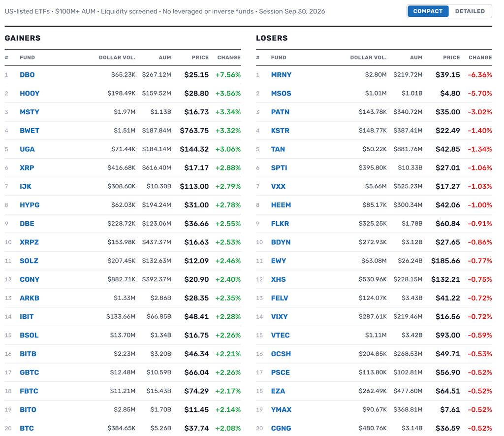Image resolution: width=504 pixels, height=436 pixels.
Task: Open the IBIT ticker link
Action: click(x=27, y=317)
